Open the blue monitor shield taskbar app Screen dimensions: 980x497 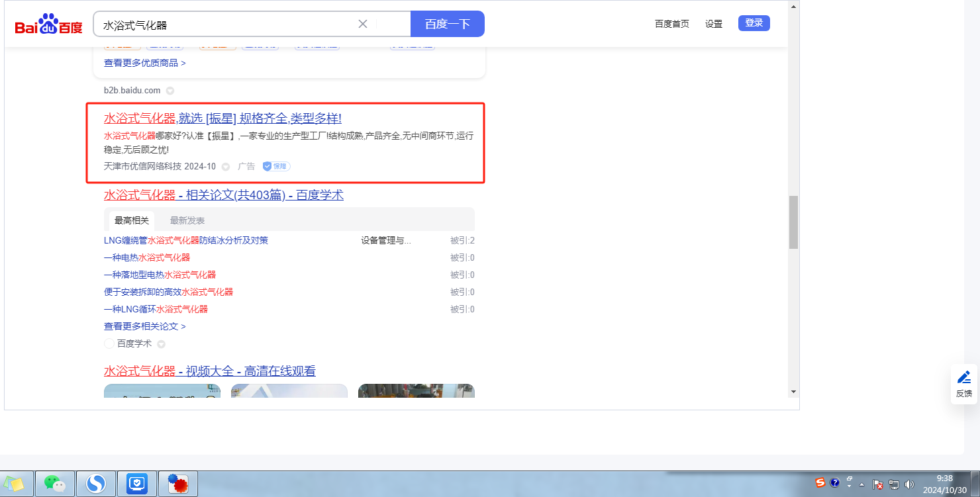point(136,484)
